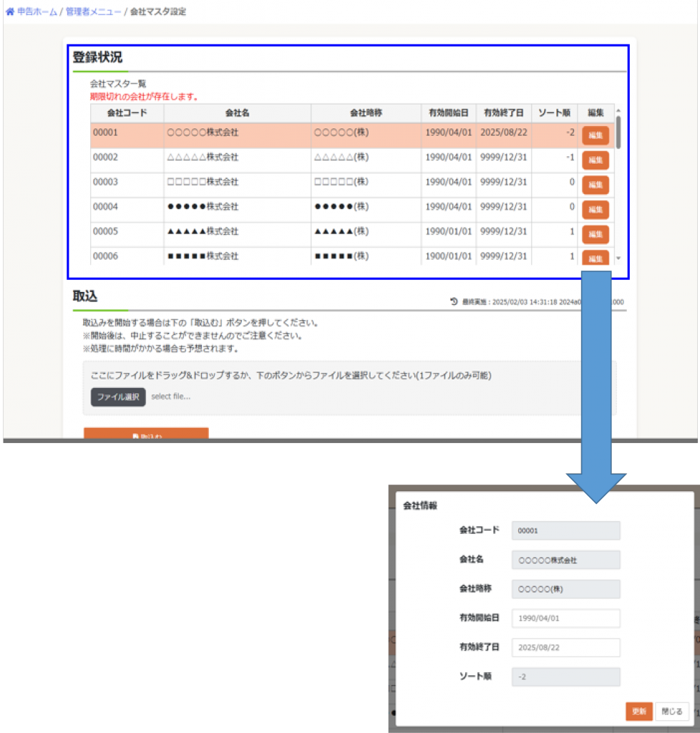This screenshot has height=733, width=700.
Task: Click the ソート順 column header
Action: [554, 113]
